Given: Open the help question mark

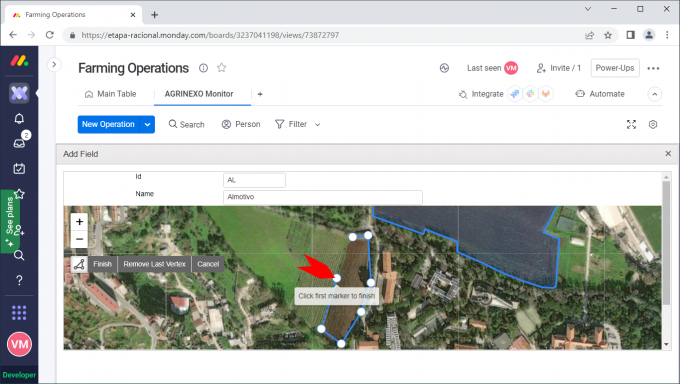Looking at the screenshot, I should click(19, 280).
